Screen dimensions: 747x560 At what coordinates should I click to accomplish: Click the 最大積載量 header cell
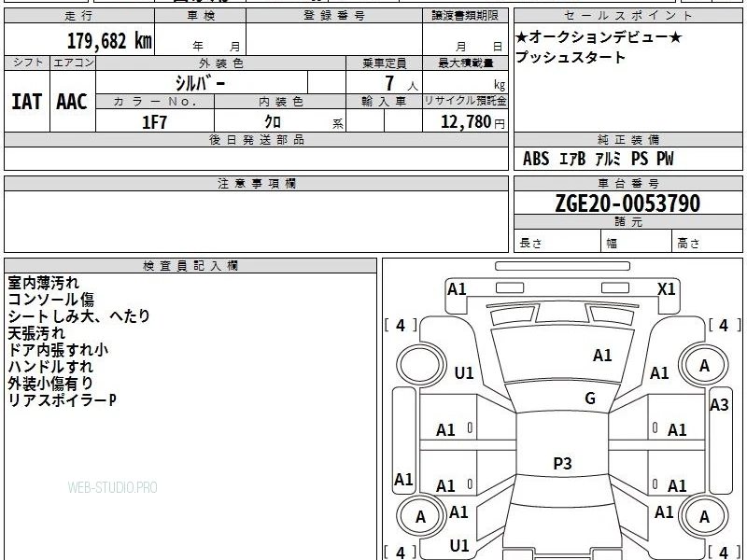tap(465, 63)
